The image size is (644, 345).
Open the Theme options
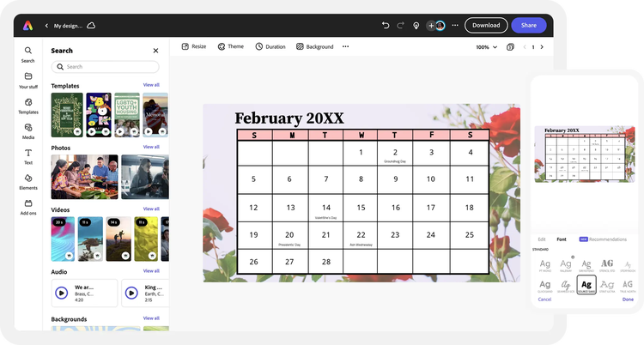230,46
